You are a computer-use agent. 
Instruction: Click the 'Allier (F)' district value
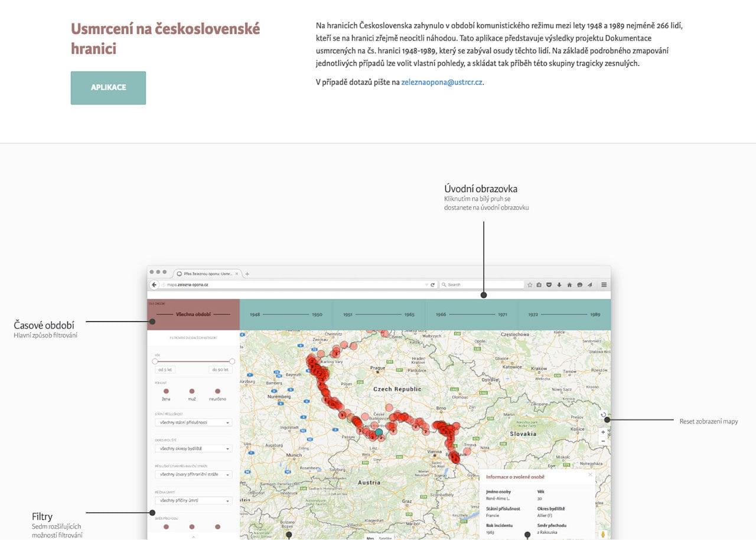545,515
